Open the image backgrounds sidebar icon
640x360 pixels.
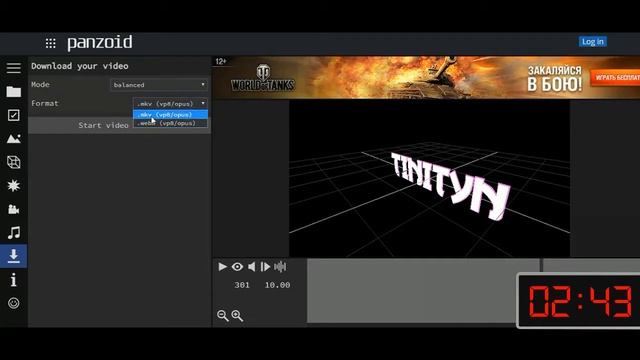tap(13, 139)
